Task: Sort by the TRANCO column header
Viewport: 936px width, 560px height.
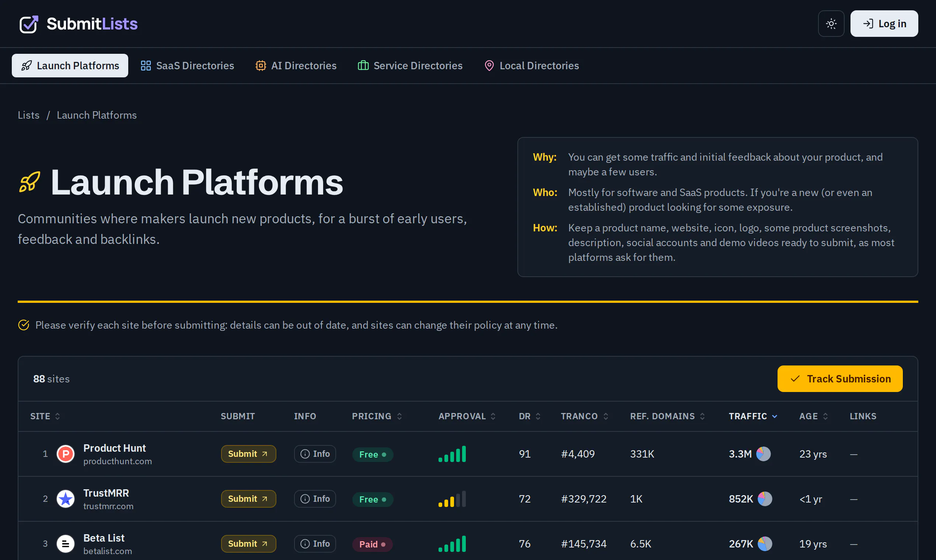Action: click(x=584, y=416)
